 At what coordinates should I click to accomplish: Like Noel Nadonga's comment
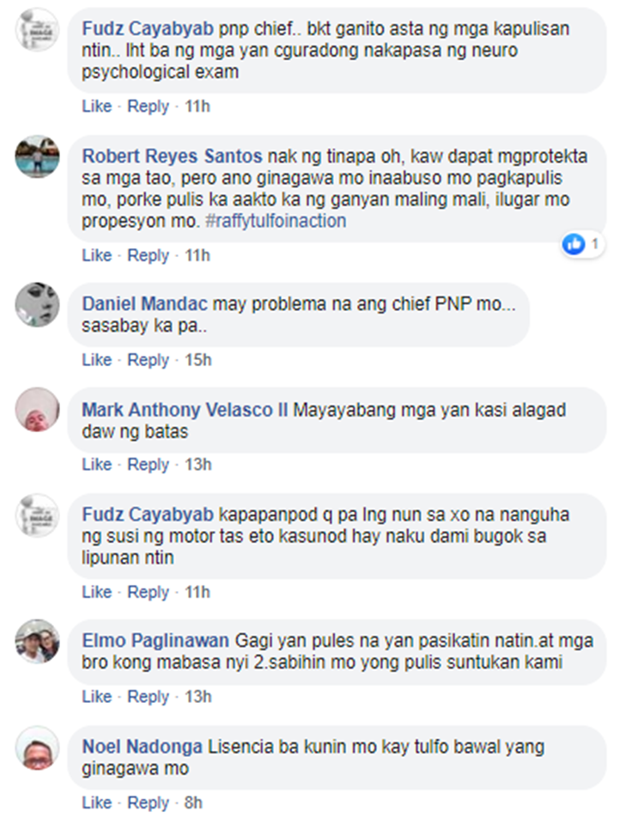click(96, 802)
